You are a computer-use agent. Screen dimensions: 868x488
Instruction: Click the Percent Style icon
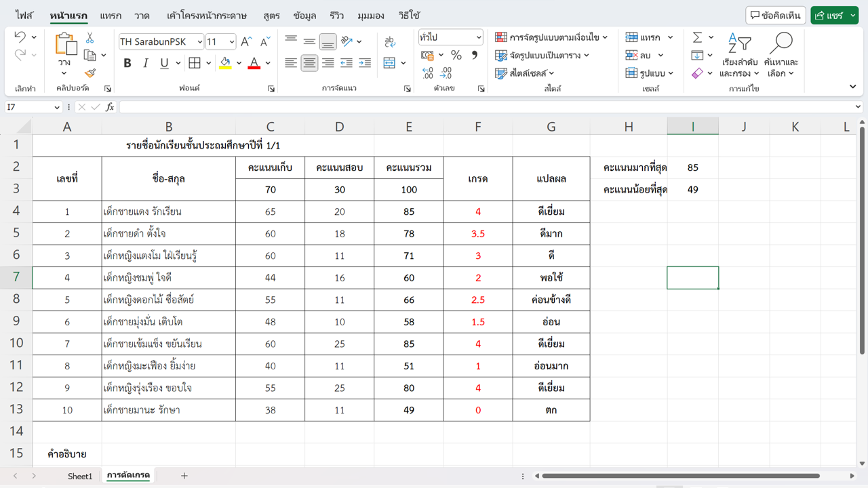click(x=456, y=56)
